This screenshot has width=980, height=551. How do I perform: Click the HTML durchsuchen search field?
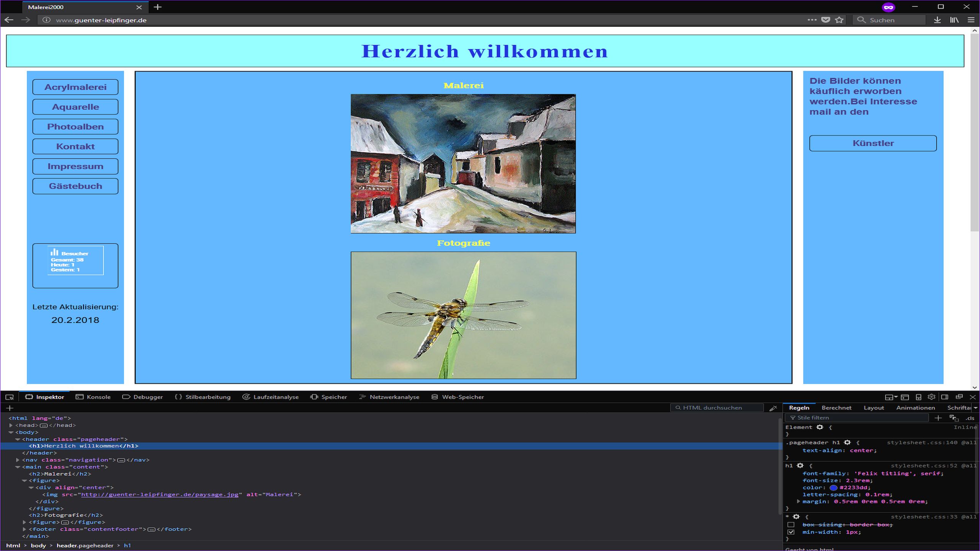tap(717, 408)
